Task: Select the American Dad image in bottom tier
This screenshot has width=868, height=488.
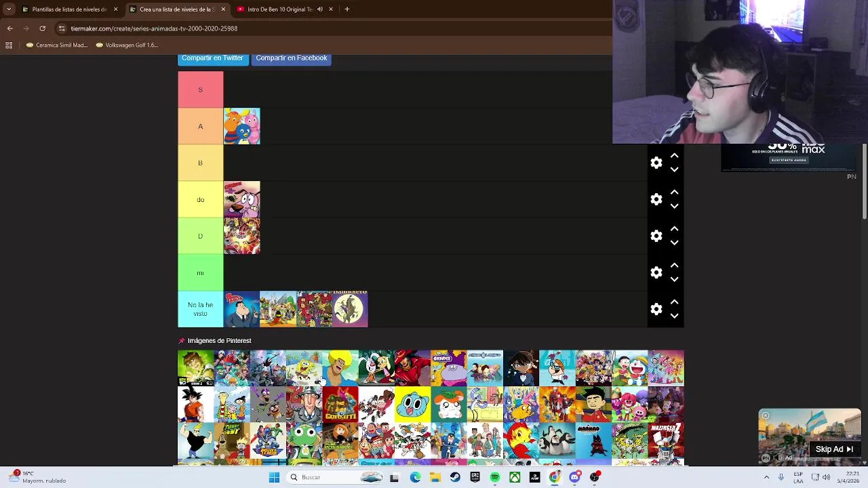Action: point(242,309)
